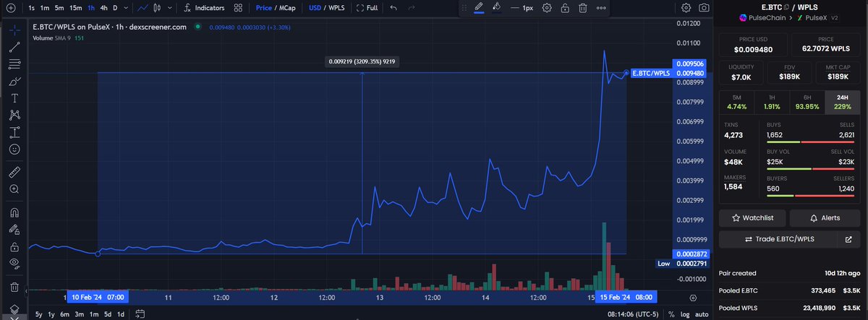Toggle stay in drawing mode
Image resolution: width=868 pixels, height=320 pixels.
(14, 230)
